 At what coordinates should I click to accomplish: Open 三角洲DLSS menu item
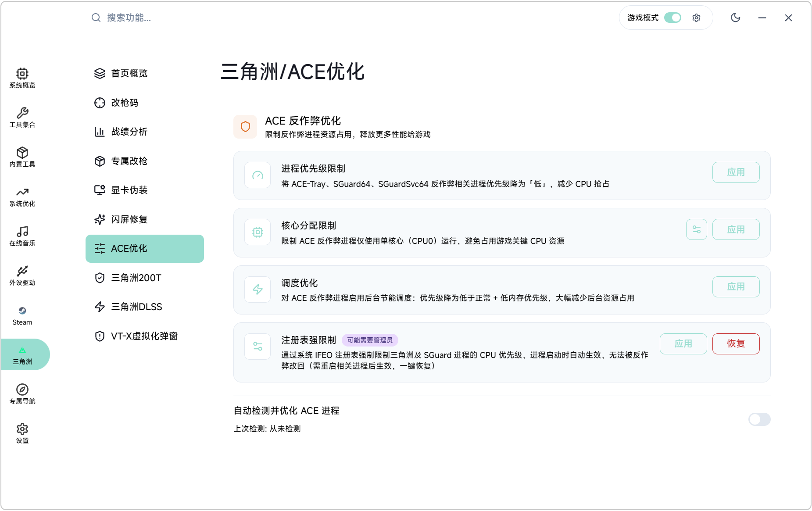[x=145, y=307]
